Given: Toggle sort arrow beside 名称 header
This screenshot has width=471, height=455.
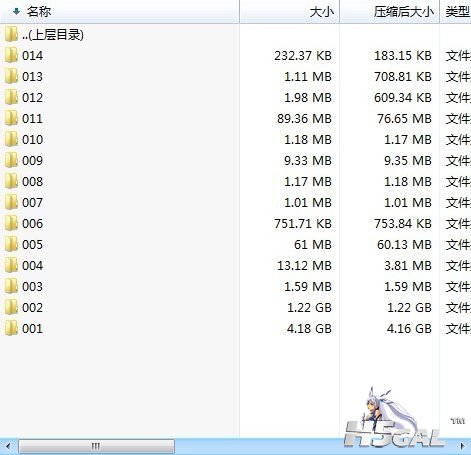Looking at the screenshot, I should [x=16, y=12].
